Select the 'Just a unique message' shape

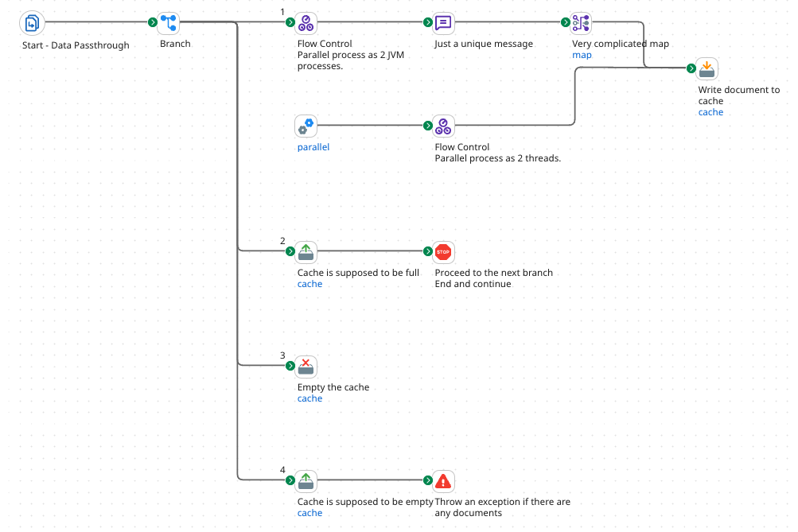click(444, 23)
